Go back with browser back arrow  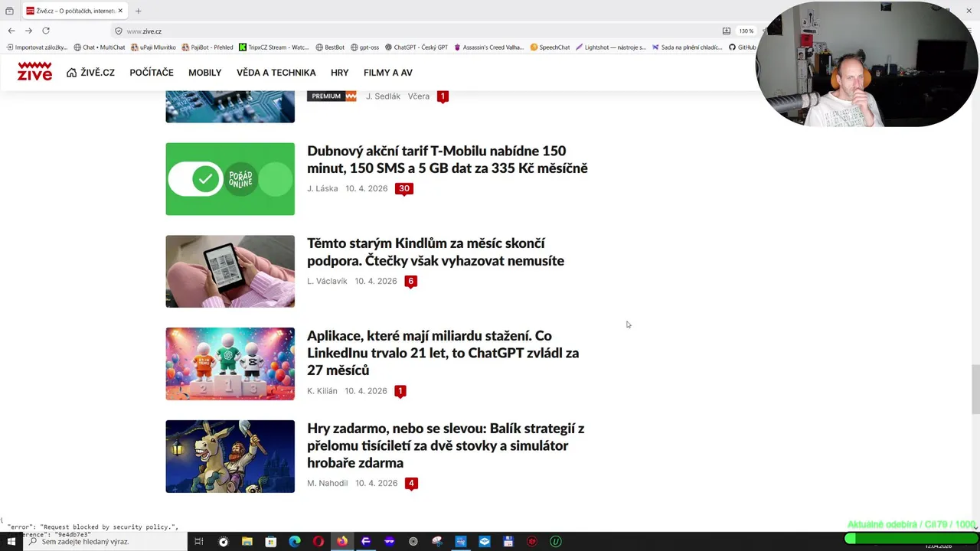(11, 31)
